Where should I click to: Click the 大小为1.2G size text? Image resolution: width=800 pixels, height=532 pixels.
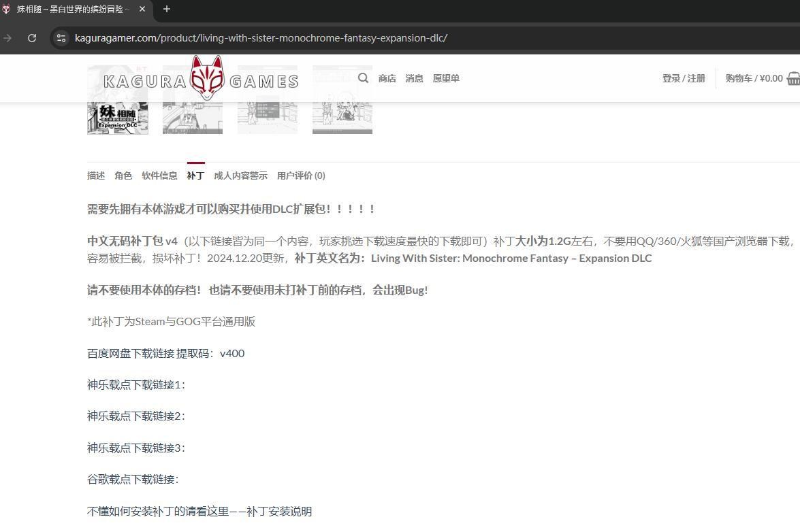[543, 241]
